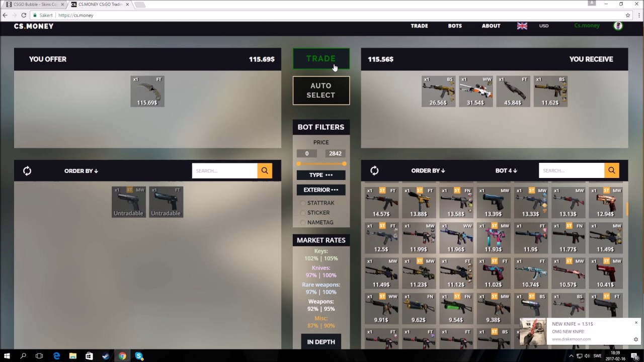
Task: Open the Cs.money account name link
Action: [x=587, y=26]
